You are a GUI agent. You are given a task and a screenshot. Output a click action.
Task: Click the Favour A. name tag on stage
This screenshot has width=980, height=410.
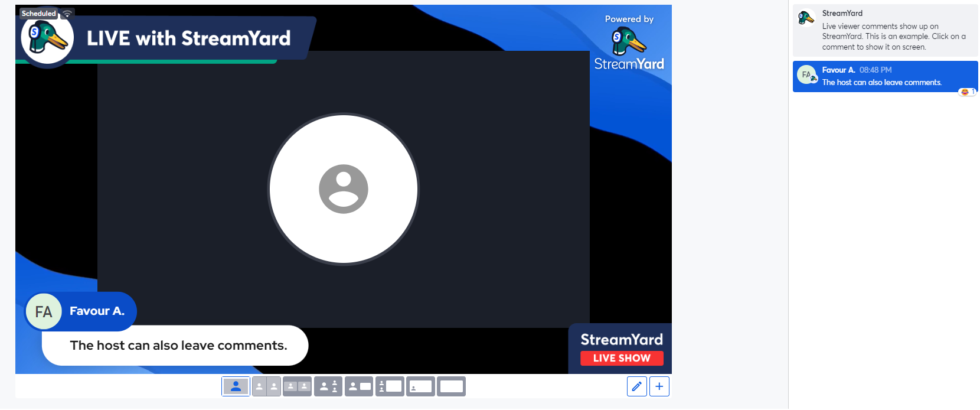click(x=80, y=311)
